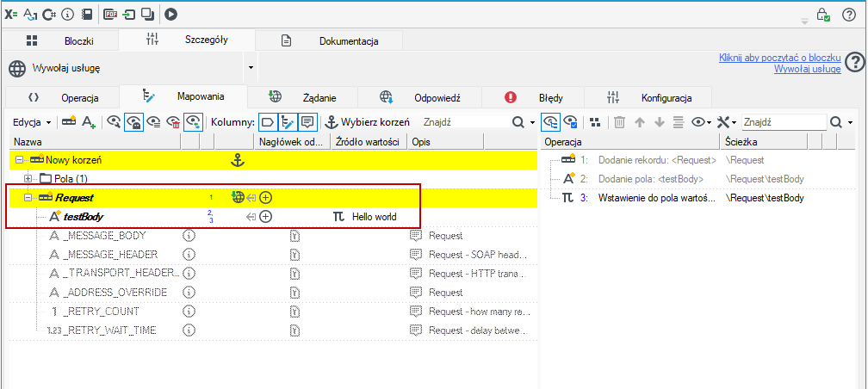The height and width of the screenshot is (389, 868).
Task: Open the Konfiguracja tab
Action: pos(648,98)
